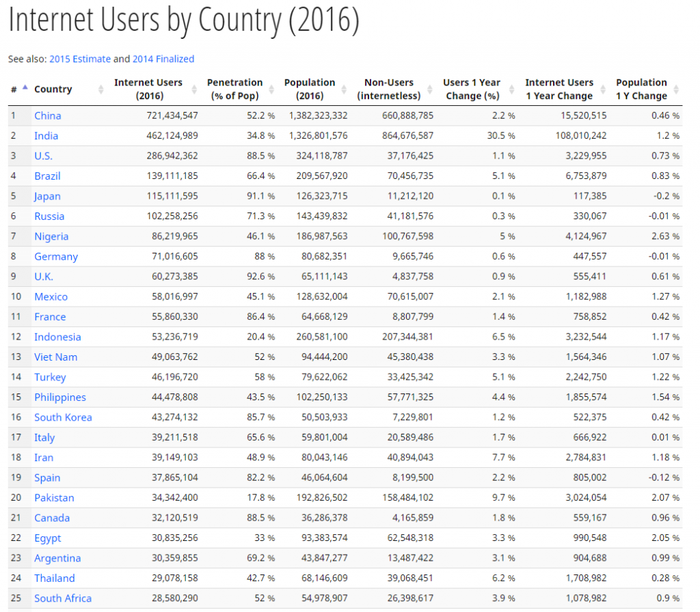Click the sort arrow beside Population 1 Y Change
The height and width of the screenshot is (612, 700).
[x=675, y=89]
